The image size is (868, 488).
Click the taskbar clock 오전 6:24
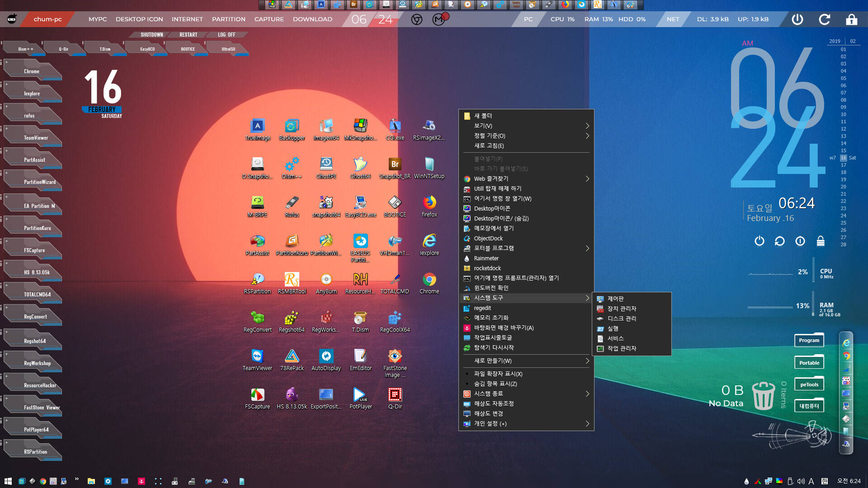(x=849, y=481)
